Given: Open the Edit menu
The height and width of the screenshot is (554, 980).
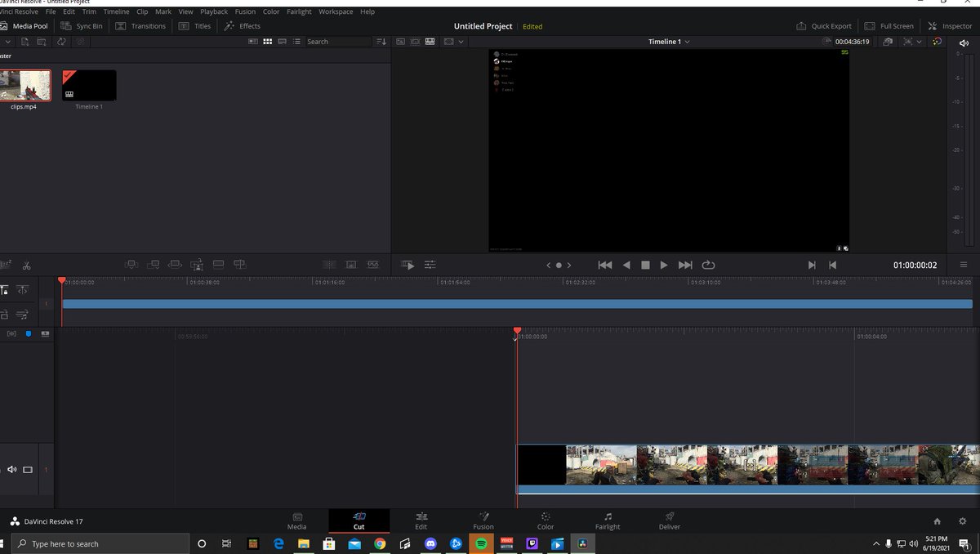Looking at the screenshot, I should (69, 11).
